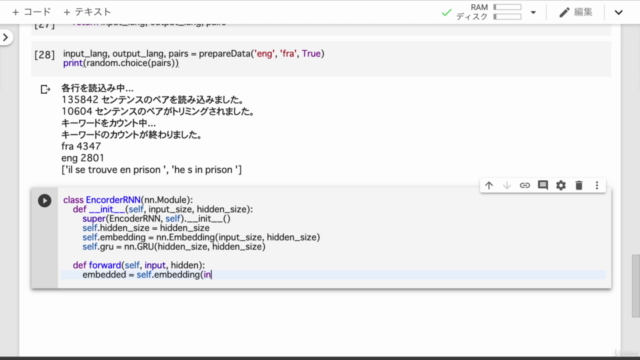Open more cell actions menu
This screenshot has height=360, width=640.
597,185
